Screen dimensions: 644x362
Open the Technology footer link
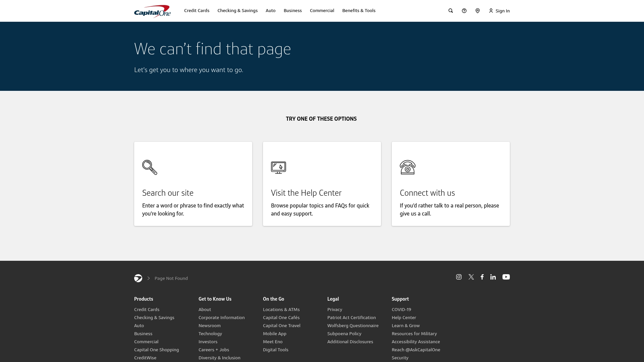click(x=210, y=334)
